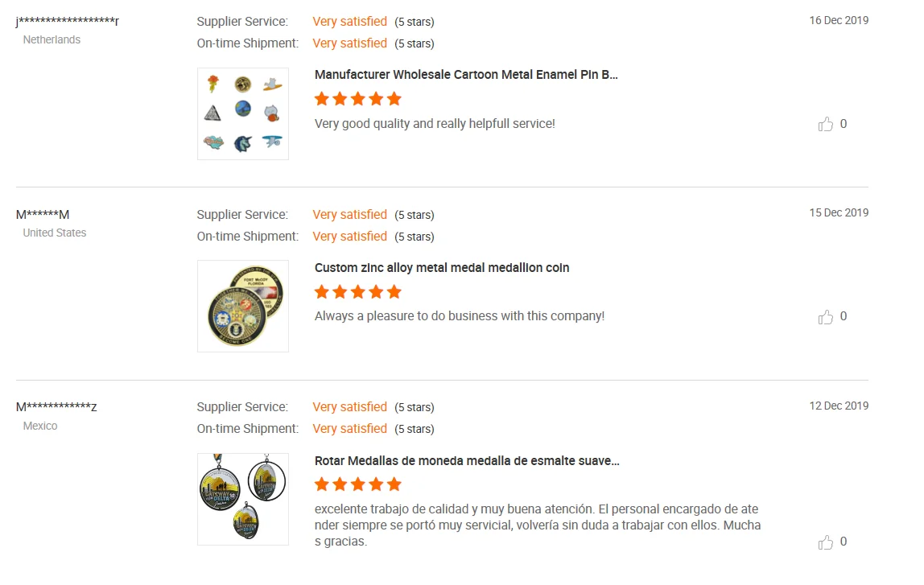This screenshot has width=924, height=585.
Task: Click the star rating of medallion coin review
Action: pyautogui.click(x=357, y=292)
